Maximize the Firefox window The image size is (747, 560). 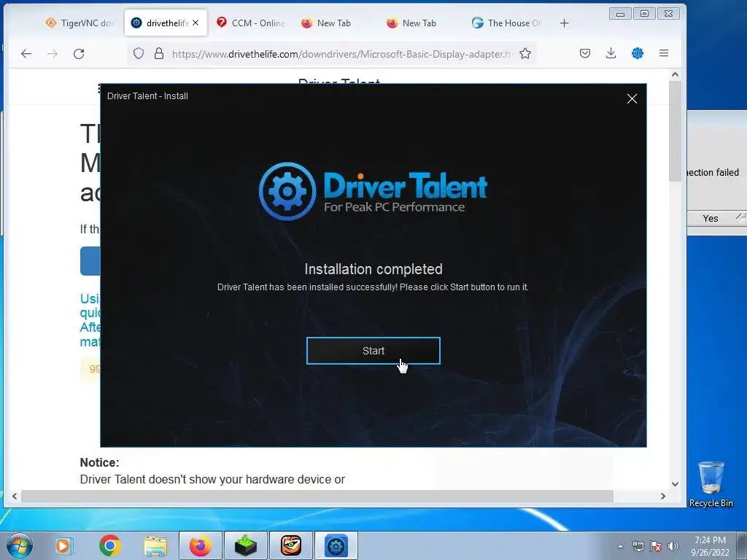644,14
